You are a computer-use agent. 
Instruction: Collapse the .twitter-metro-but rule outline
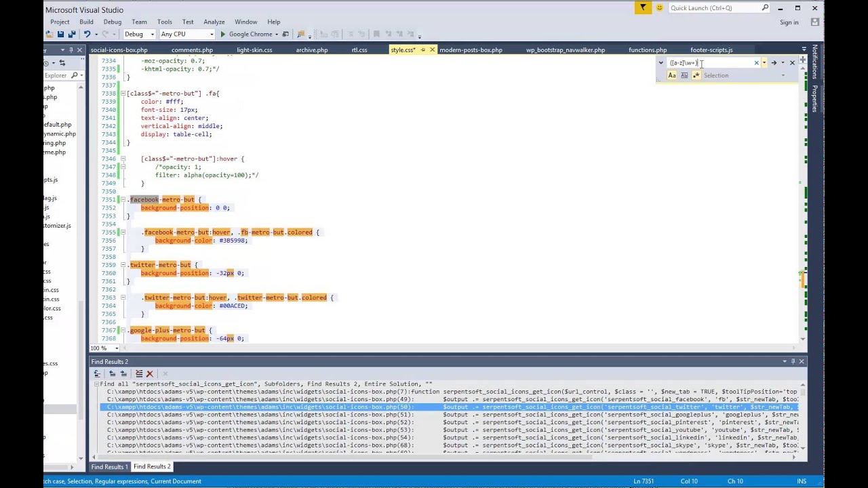click(x=123, y=265)
